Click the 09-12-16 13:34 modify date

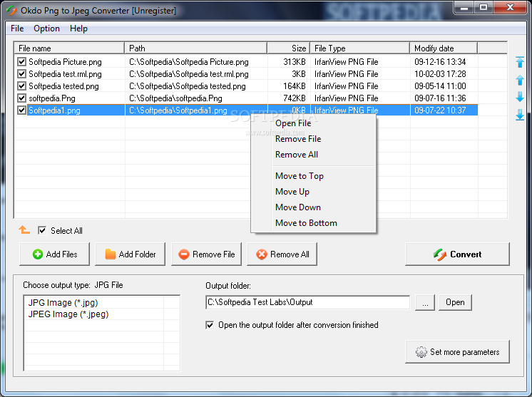[x=440, y=62]
